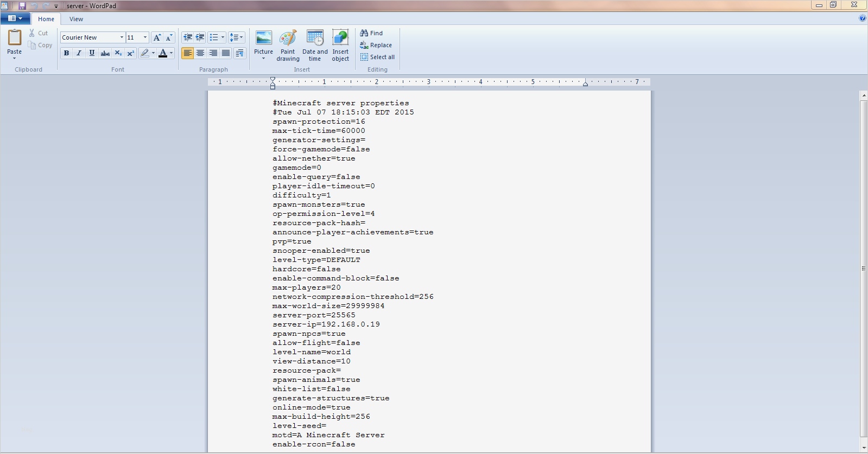Open the Paragraph settings dialog icon
Screen dimensions: 868x454
(239, 53)
